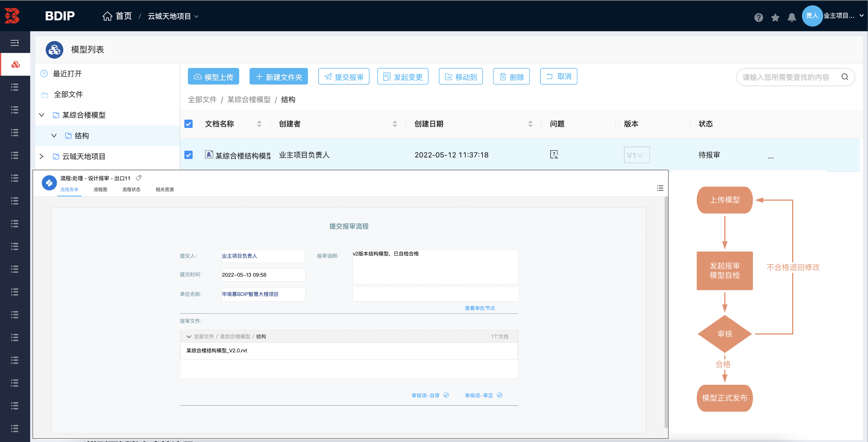Click the workflow panel vertical scrollbar
868x442 pixels.
[x=666, y=312]
